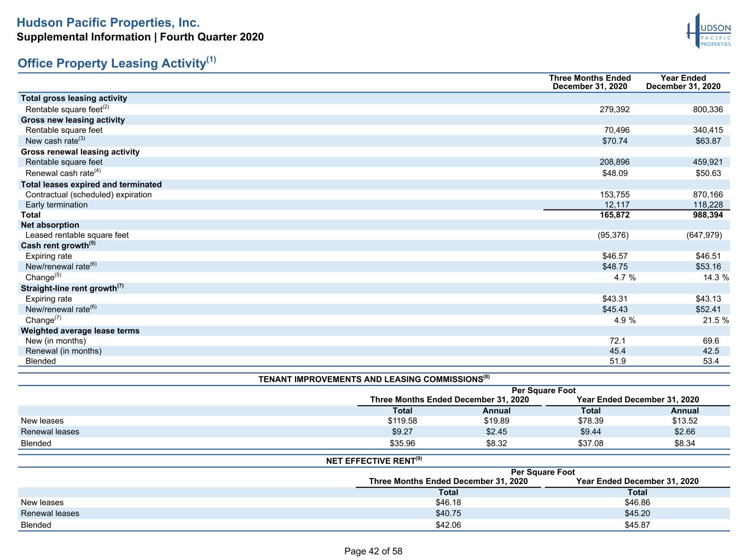
Task: Click the $19.89 annual value
Action: (496, 421)
